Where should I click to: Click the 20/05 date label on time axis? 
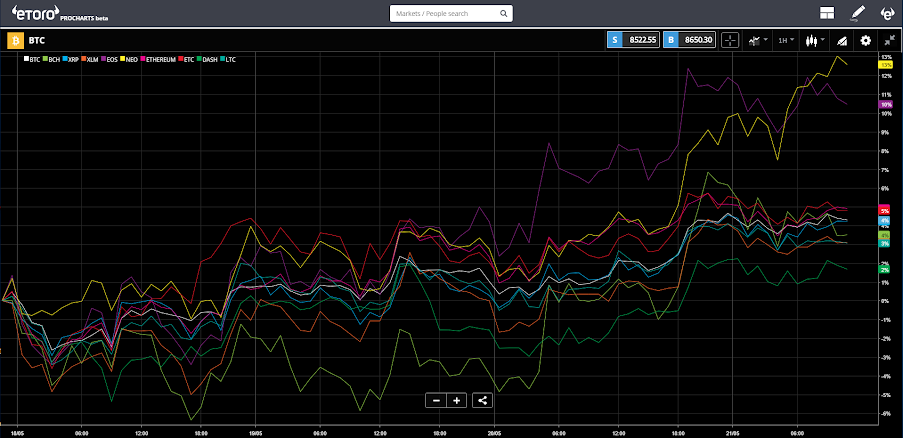[494, 432]
